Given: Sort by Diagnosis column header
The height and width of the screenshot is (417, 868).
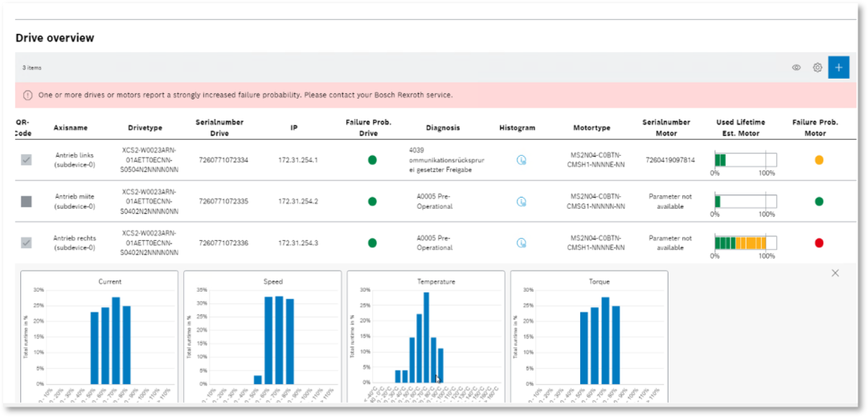Looking at the screenshot, I should coord(443,128).
